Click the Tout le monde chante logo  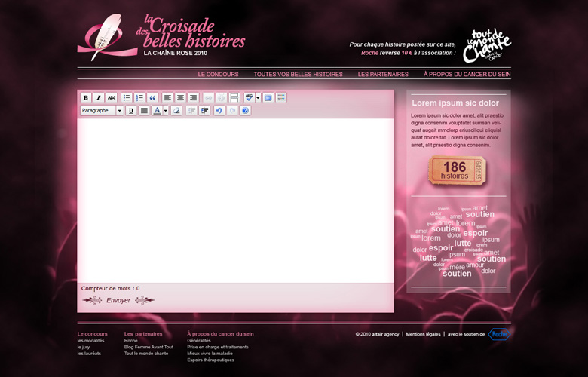click(487, 46)
